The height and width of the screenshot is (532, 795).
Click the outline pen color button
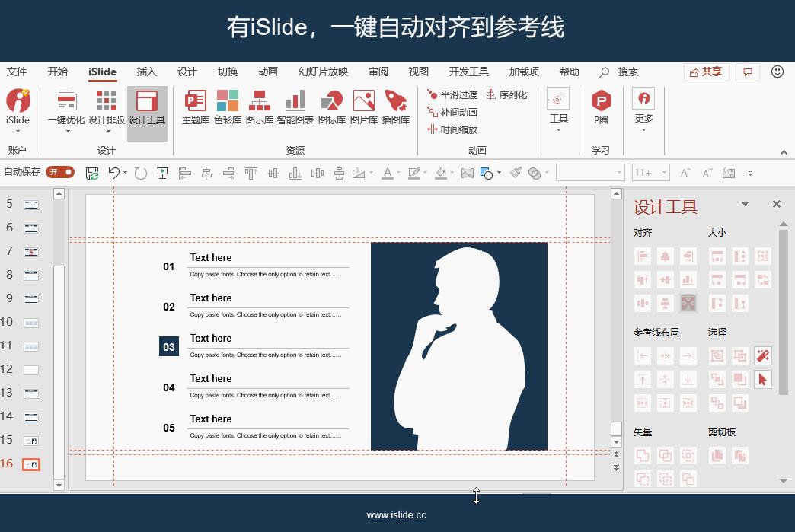[x=414, y=174]
